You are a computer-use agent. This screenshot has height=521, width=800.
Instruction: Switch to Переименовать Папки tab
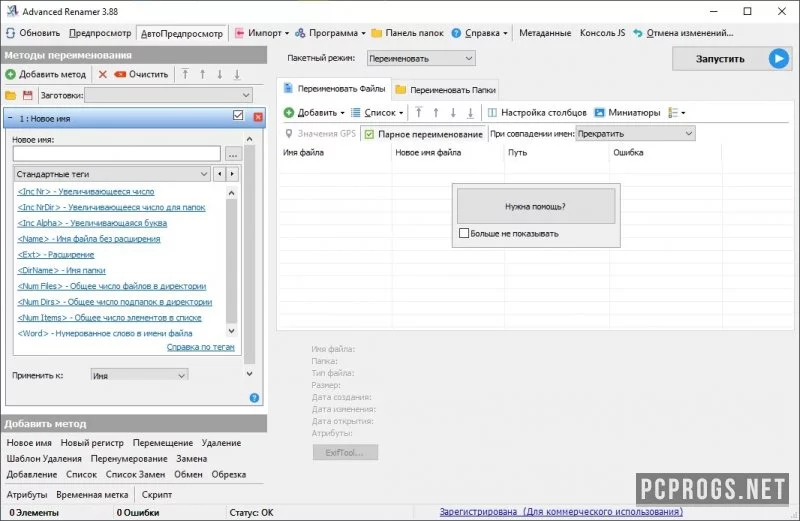445,90
